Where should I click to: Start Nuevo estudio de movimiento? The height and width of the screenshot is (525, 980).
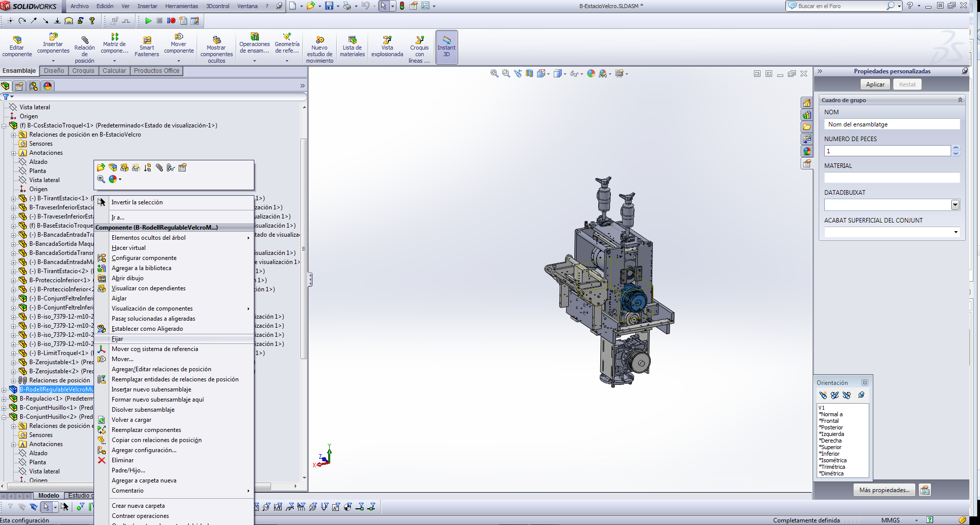coord(320,49)
